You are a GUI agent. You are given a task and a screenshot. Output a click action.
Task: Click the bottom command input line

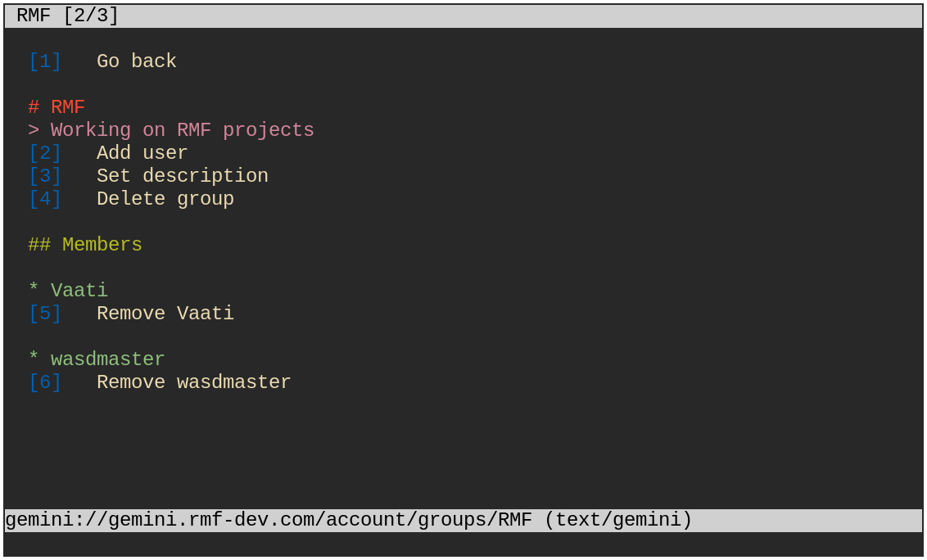(463, 544)
